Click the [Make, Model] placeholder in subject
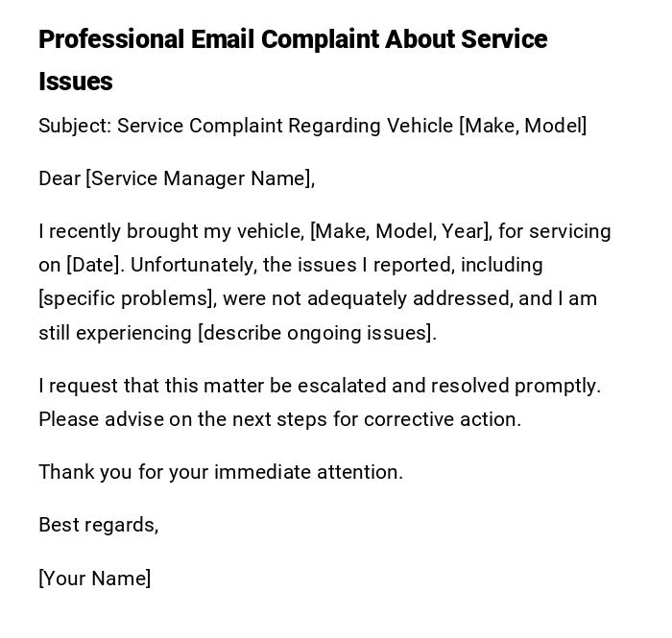672x638 pixels. pos(522,126)
